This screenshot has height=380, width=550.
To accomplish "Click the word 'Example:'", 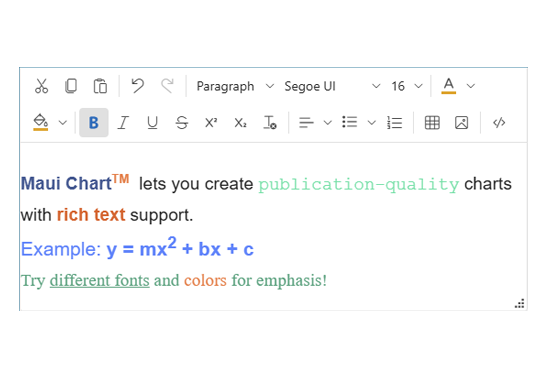I will (x=61, y=249).
